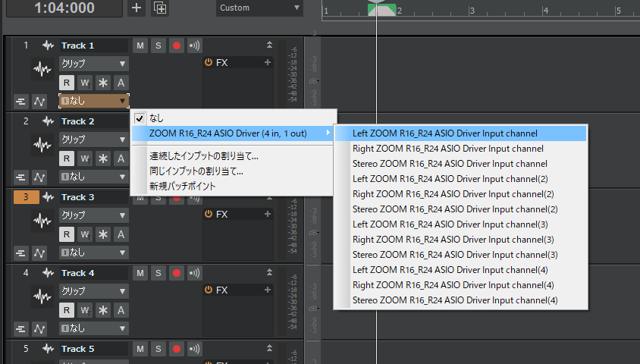Click the 1:04:000 time position display

pyautogui.click(x=64, y=8)
